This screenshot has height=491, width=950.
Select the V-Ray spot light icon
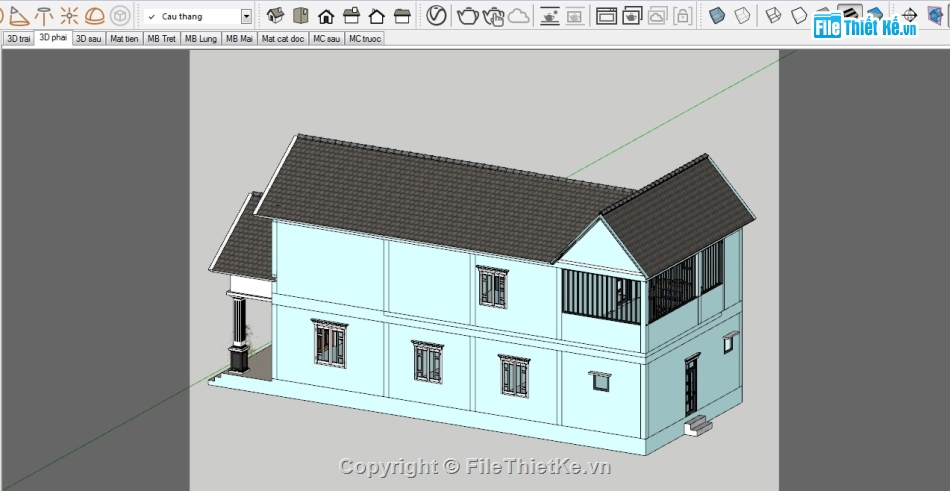coord(20,16)
